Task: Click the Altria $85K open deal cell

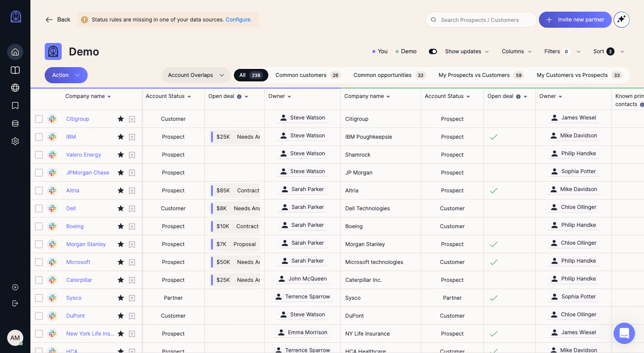Action: [x=235, y=191]
